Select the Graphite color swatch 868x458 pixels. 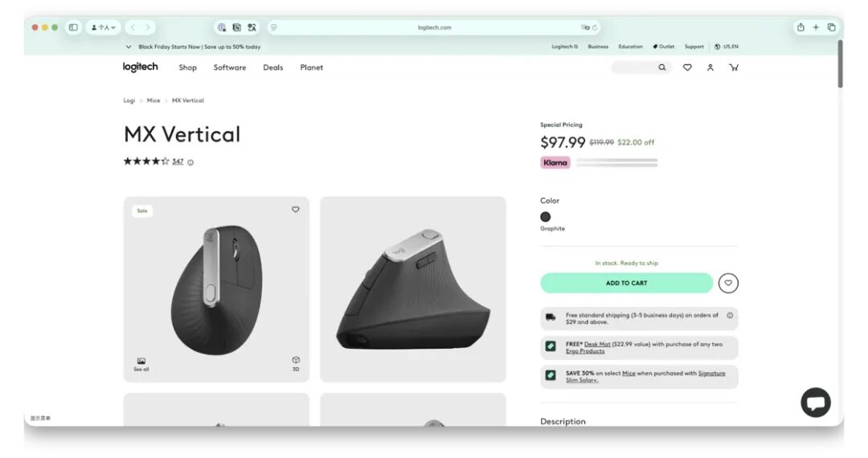(545, 217)
